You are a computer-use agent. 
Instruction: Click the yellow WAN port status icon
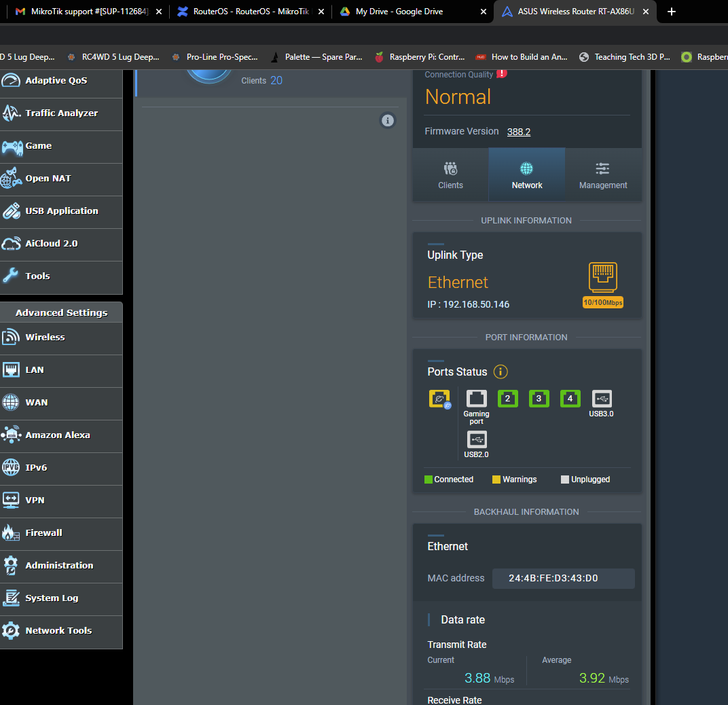point(439,399)
